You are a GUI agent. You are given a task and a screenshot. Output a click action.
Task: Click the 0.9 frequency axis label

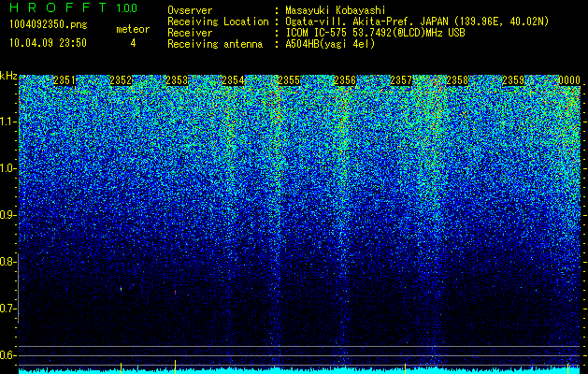pyautogui.click(x=7, y=215)
